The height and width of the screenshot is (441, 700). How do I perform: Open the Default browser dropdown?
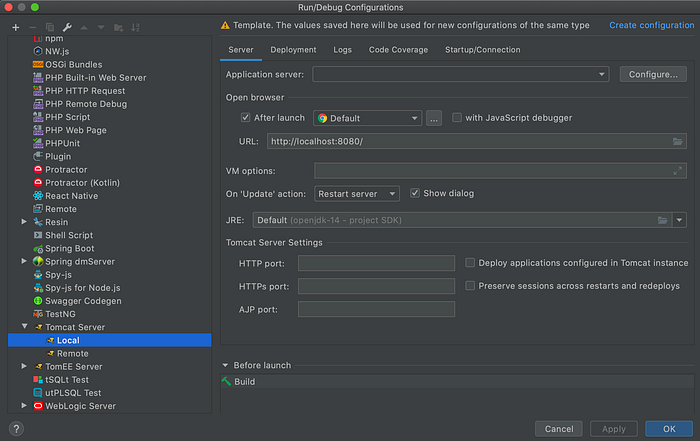(367, 118)
